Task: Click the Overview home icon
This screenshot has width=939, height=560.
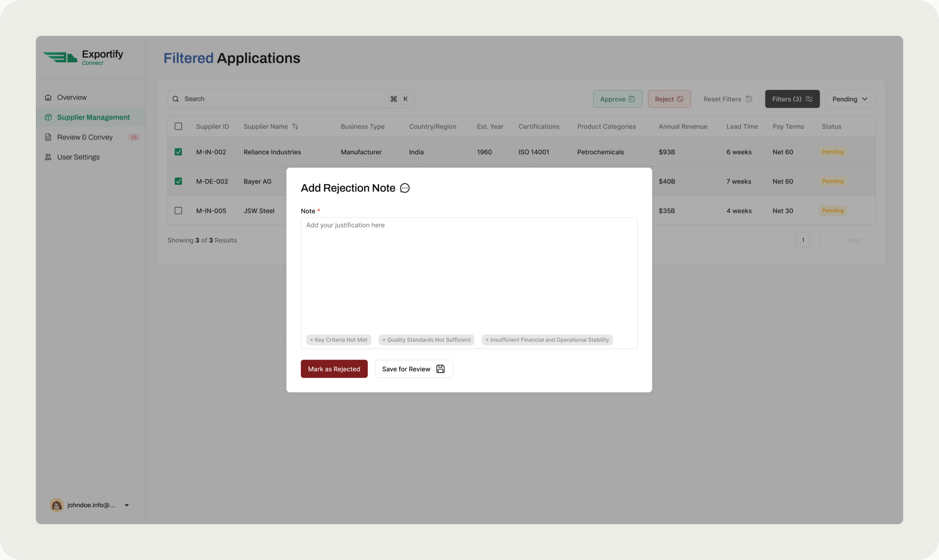Action: (48, 97)
